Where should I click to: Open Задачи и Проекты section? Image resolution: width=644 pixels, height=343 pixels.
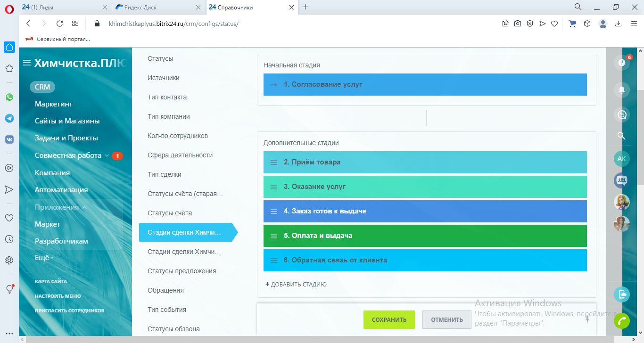(66, 138)
